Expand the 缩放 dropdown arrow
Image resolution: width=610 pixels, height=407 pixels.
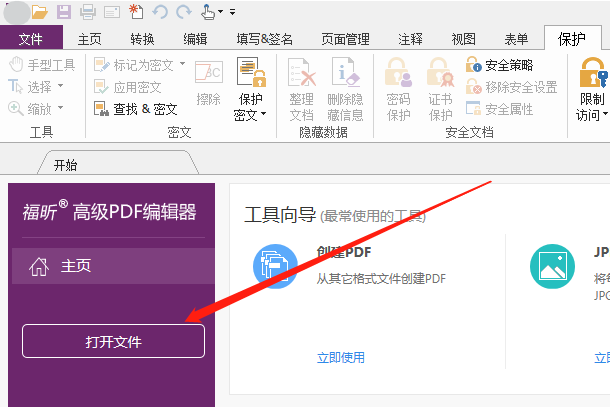[60, 107]
